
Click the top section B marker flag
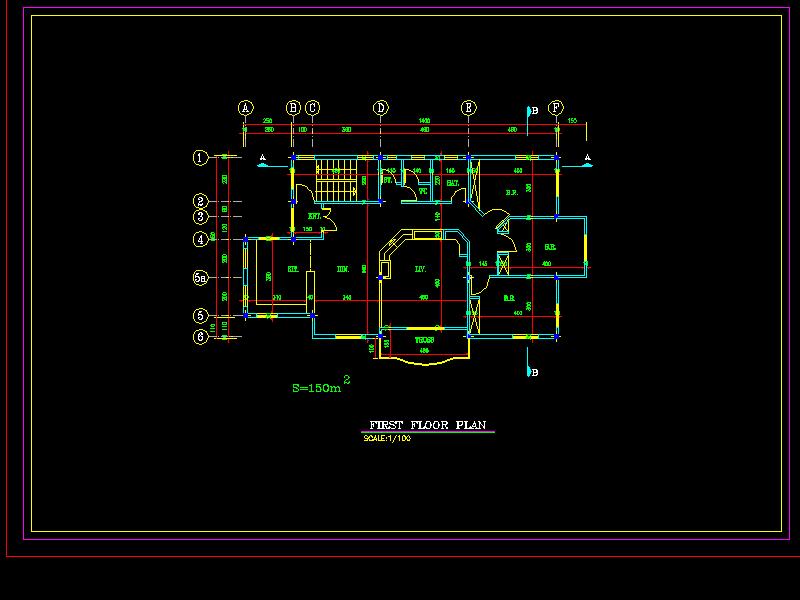(530, 111)
